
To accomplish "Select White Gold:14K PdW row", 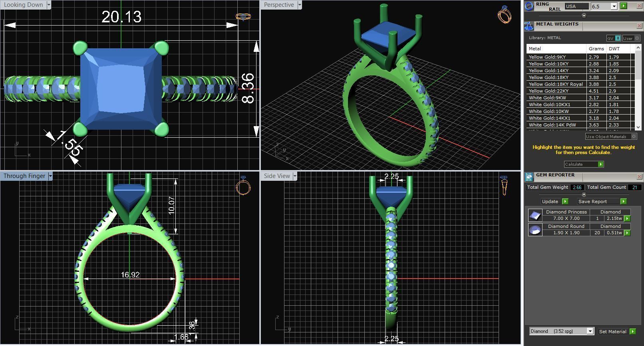I will coord(580,125).
